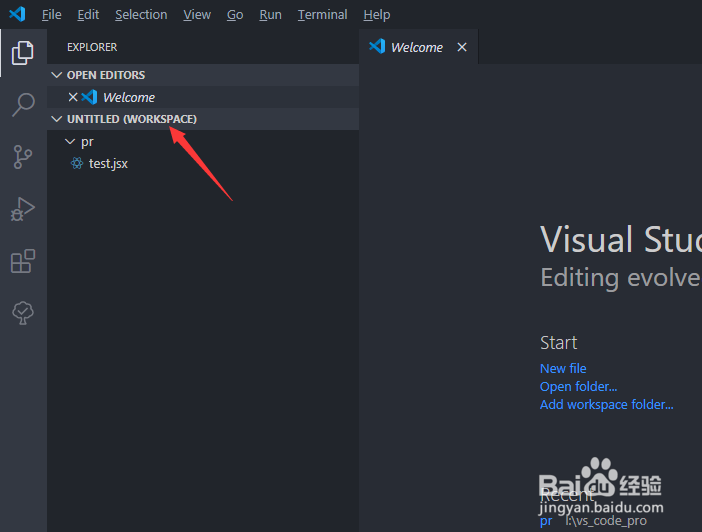This screenshot has width=702, height=532.
Task: Switch to the Welcome tab
Action: tap(417, 47)
